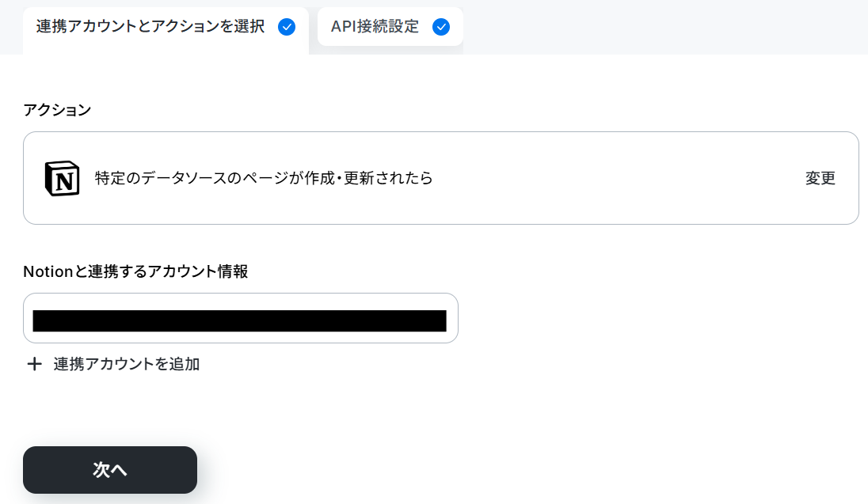
Task: Select the action text 特定のデータソースのページが作成・更新されたら
Action: pyautogui.click(x=264, y=178)
